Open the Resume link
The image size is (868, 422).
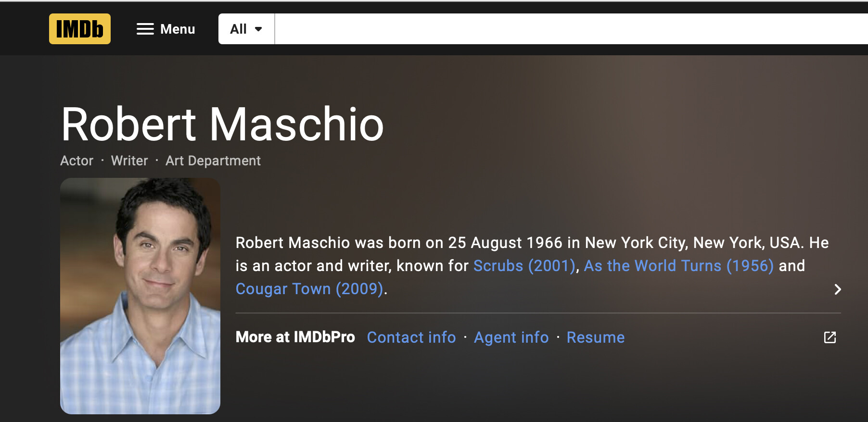tap(595, 337)
